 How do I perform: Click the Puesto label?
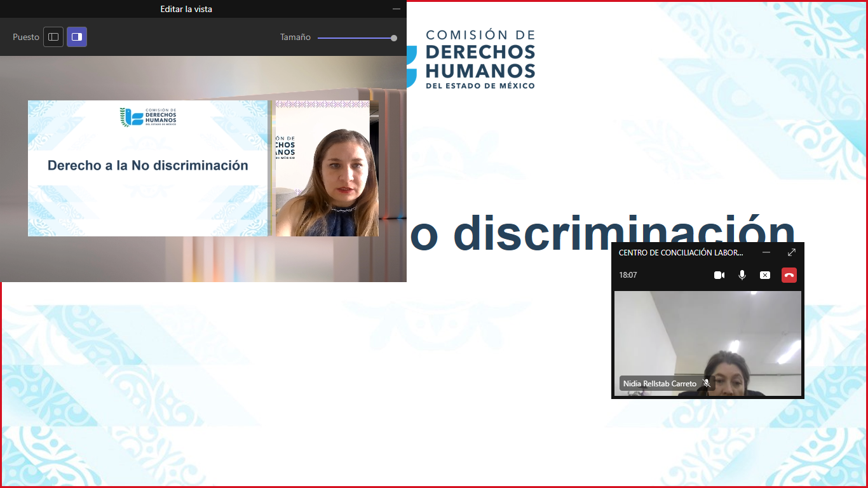click(26, 37)
